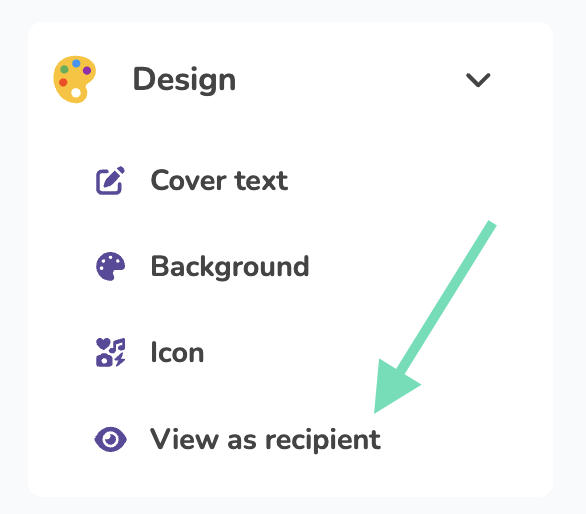Click the colorful paint palette emoji
The width and height of the screenshot is (586, 514).
coord(75,79)
